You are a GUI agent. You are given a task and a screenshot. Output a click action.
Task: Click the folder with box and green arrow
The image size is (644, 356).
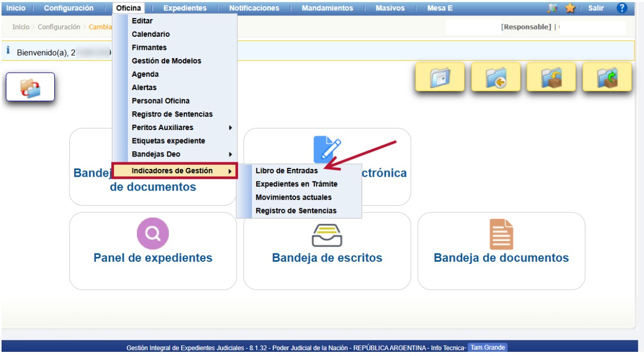point(607,78)
